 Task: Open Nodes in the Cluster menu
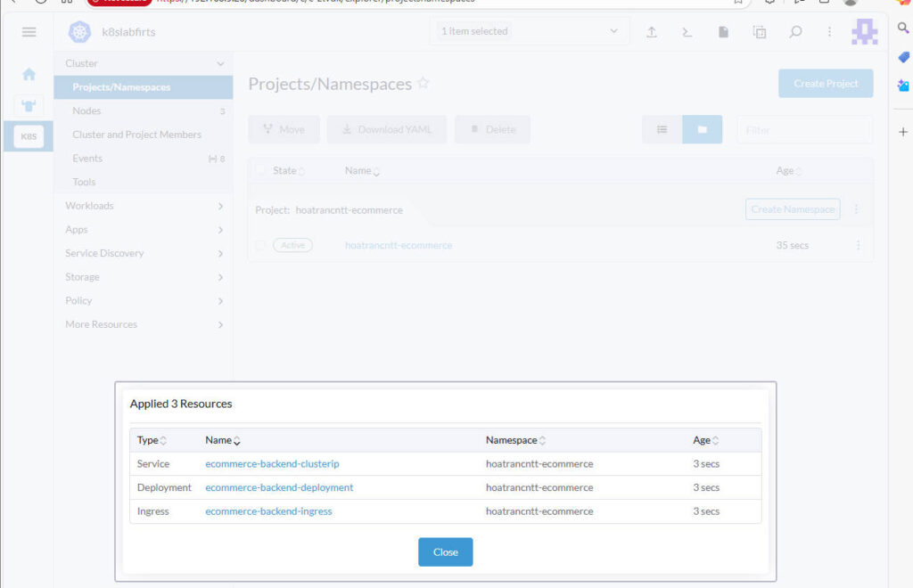86,110
